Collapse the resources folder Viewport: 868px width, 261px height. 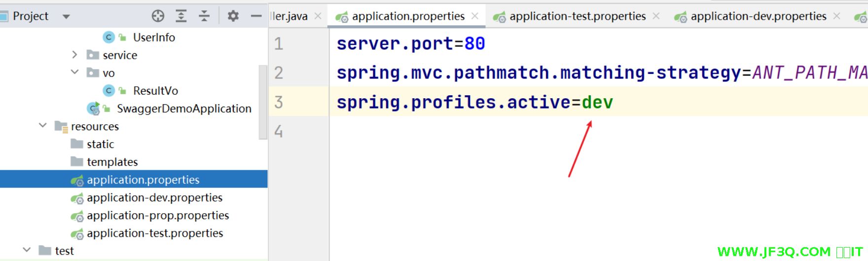(43, 126)
